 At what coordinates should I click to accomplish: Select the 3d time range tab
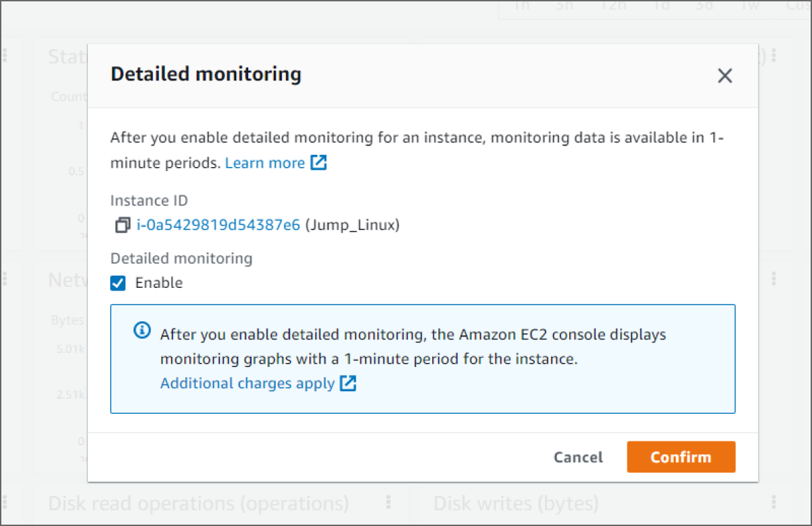click(x=705, y=6)
